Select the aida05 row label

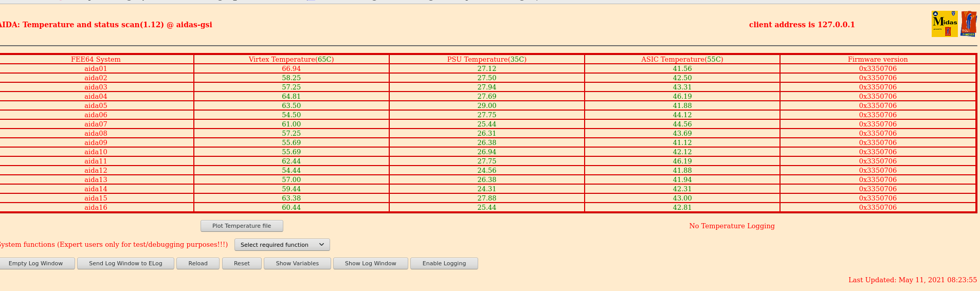96,105
